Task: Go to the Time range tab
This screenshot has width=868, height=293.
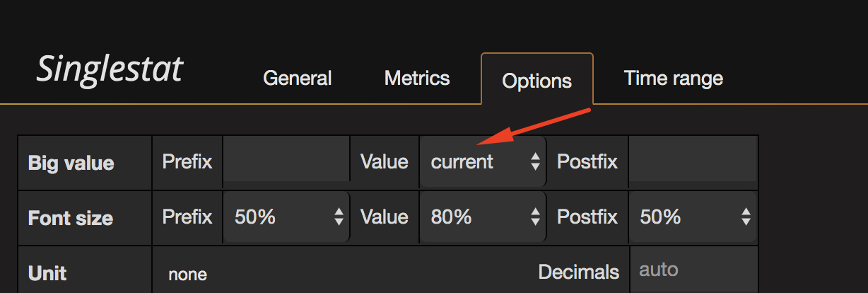Action: pyautogui.click(x=673, y=78)
